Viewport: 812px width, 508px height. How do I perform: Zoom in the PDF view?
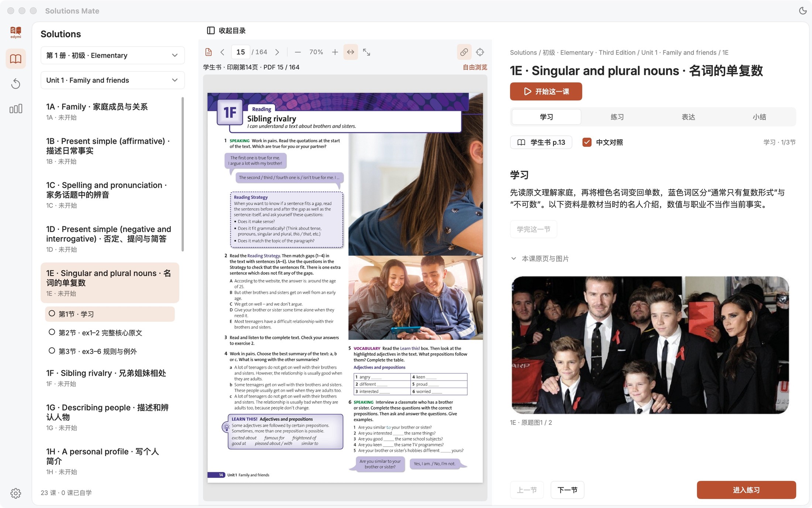pos(335,52)
